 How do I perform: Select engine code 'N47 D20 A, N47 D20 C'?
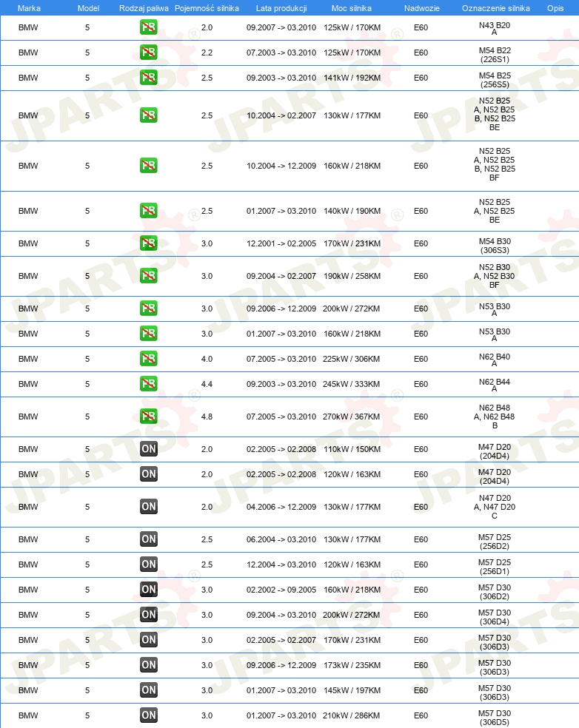click(495, 507)
